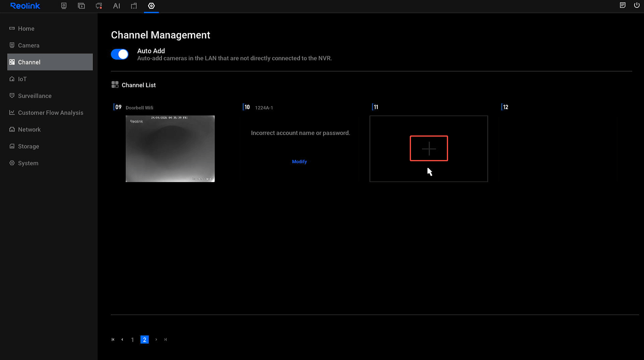Go to the next page arrow
The width and height of the screenshot is (644, 360).
156,340
